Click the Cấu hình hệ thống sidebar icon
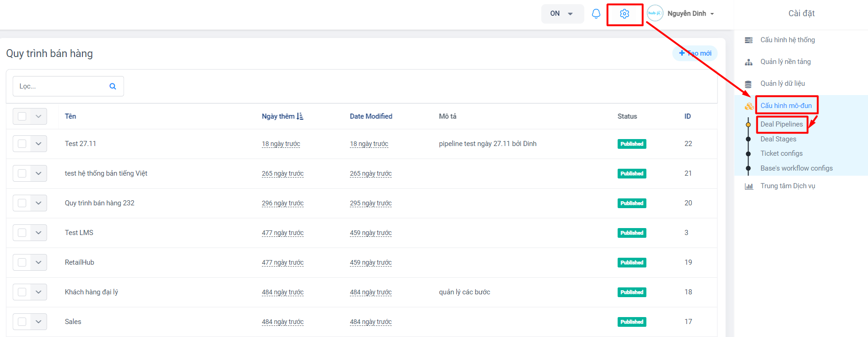868x337 pixels. [x=748, y=40]
